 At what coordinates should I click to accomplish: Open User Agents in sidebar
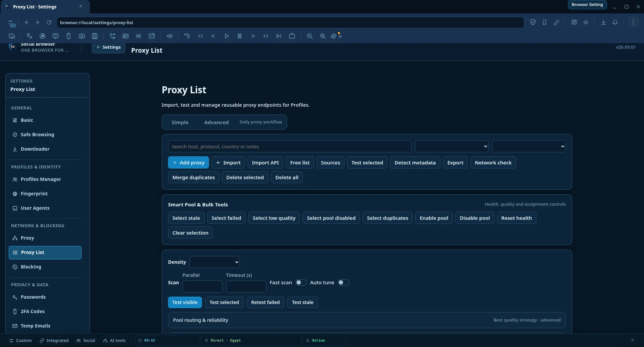tap(45, 208)
